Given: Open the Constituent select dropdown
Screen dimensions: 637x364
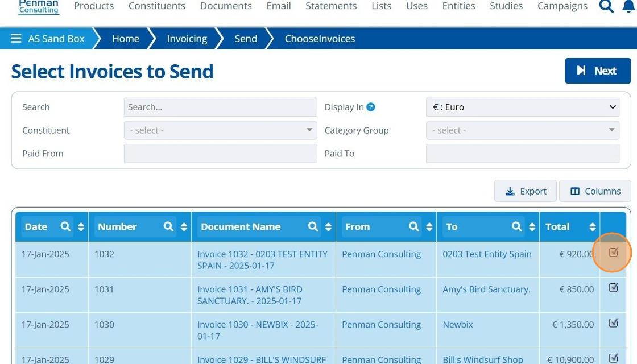Looking at the screenshot, I should point(220,130).
